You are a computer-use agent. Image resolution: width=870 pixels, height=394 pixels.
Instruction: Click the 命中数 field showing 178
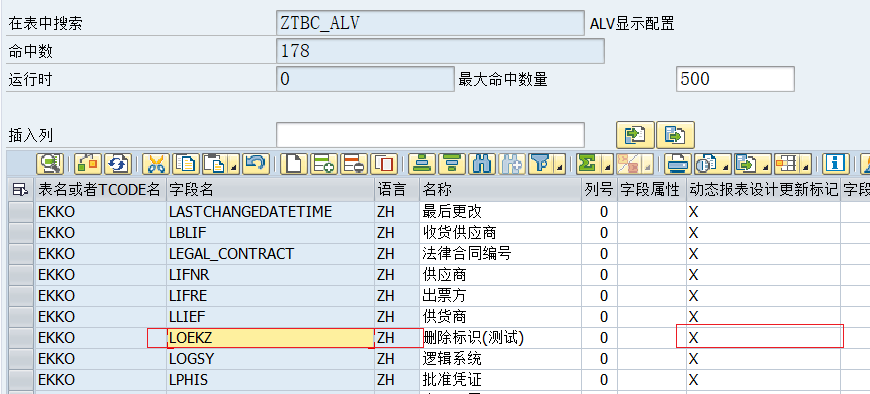[x=440, y=51]
